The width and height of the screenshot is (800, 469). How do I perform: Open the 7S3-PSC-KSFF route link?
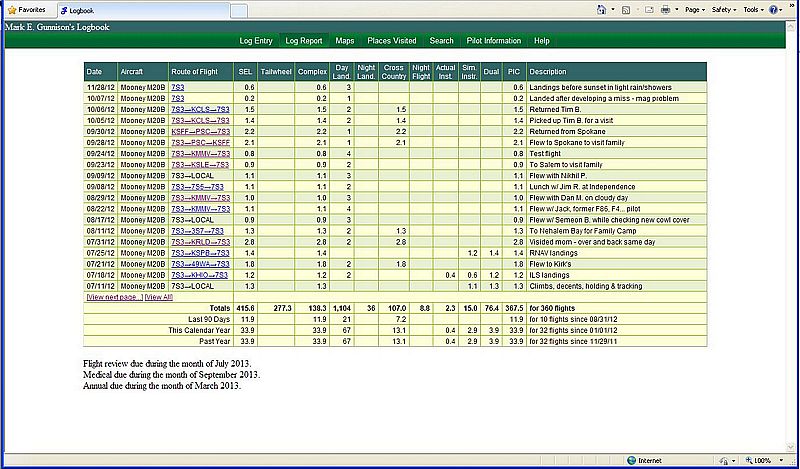(201, 143)
